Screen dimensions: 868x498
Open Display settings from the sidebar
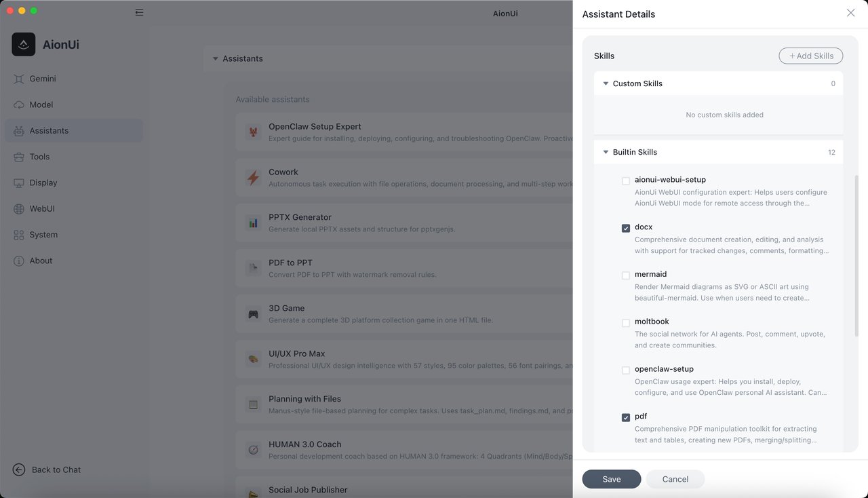(20, 183)
